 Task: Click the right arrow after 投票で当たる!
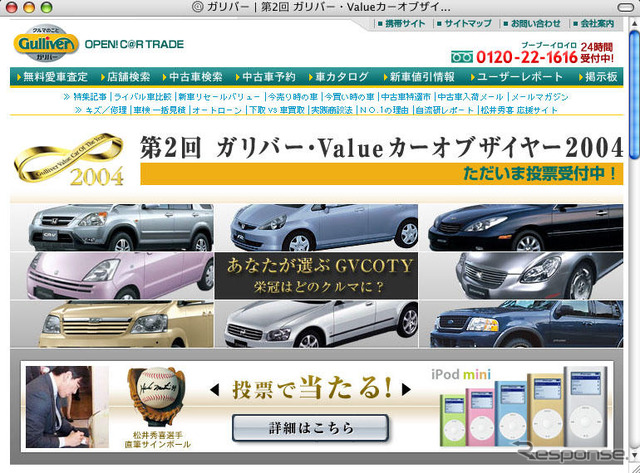click(406, 389)
